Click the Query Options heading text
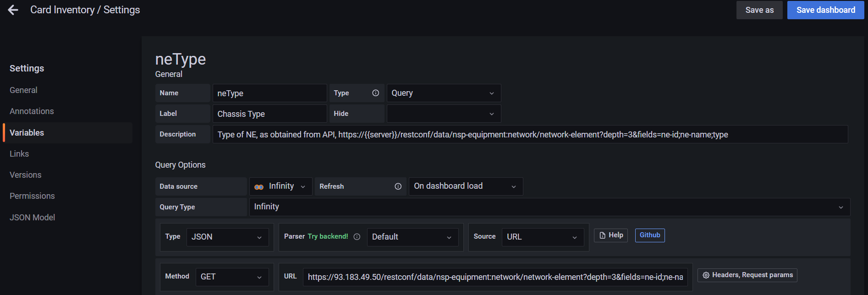 [x=180, y=165]
